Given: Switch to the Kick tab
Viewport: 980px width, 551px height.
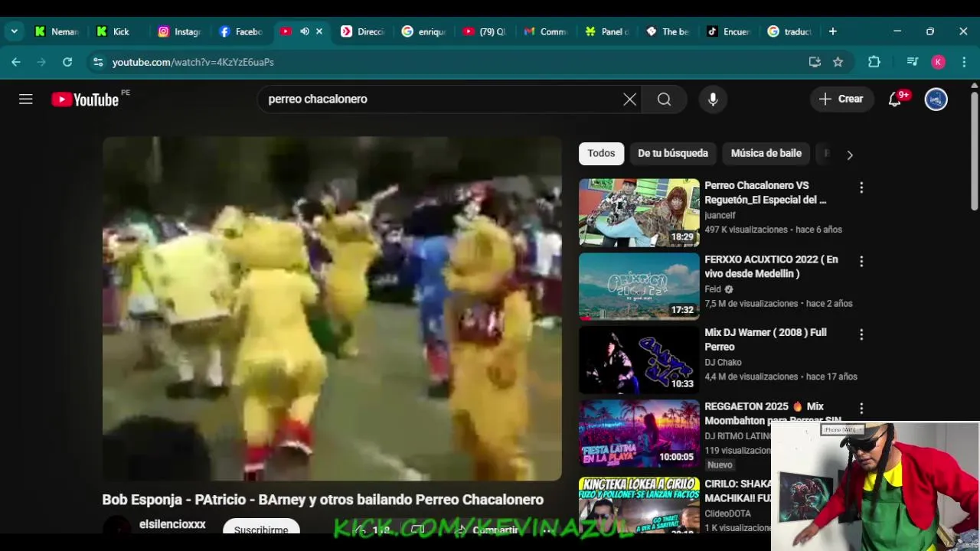Looking at the screenshot, I should (118, 31).
